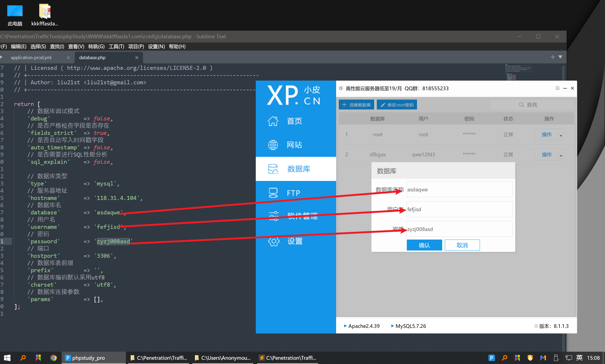Image resolution: width=605 pixels, height=364 pixels.
Task: Click the network tray icon
Action: coord(569,358)
